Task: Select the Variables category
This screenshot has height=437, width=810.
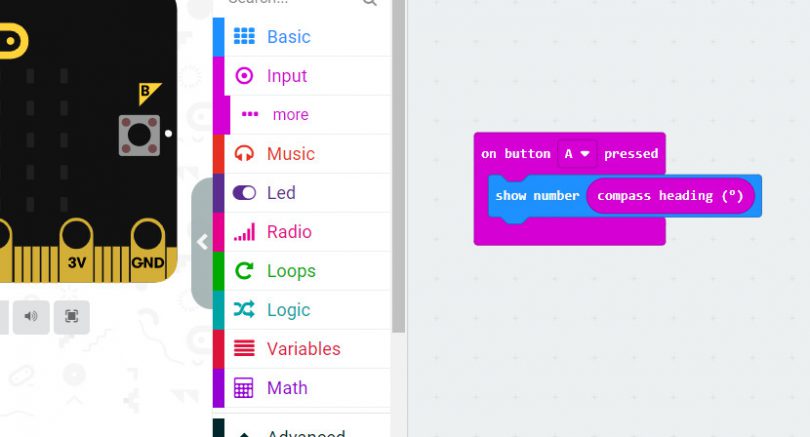Action: [303, 349]
